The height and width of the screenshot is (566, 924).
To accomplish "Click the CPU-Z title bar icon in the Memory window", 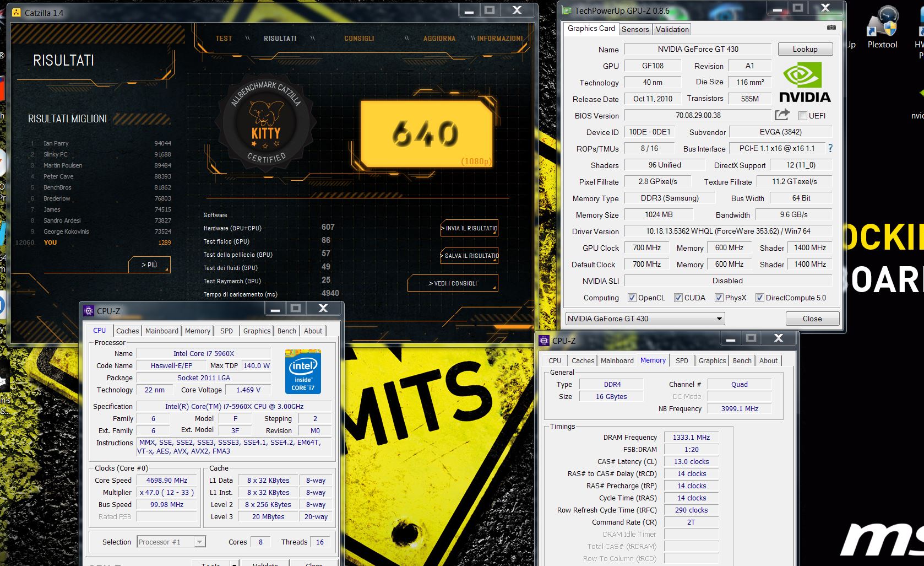I will click(x=544, y=341).
